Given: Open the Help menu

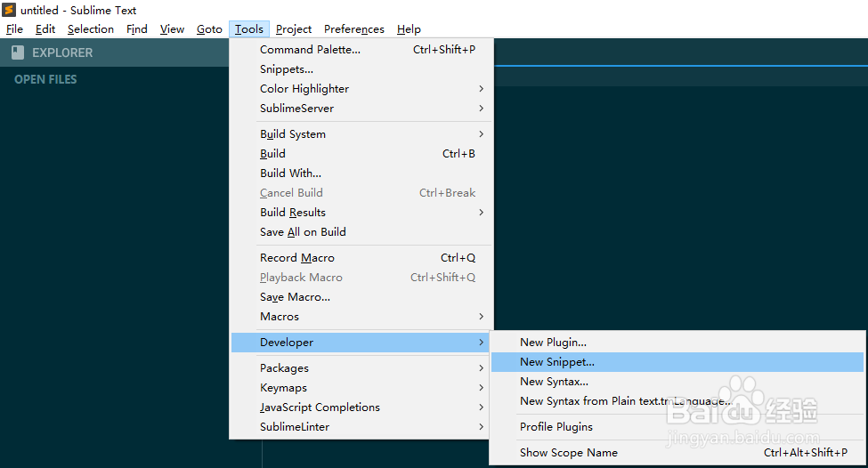Looking at the screenshot, I should tap(409, 28).
